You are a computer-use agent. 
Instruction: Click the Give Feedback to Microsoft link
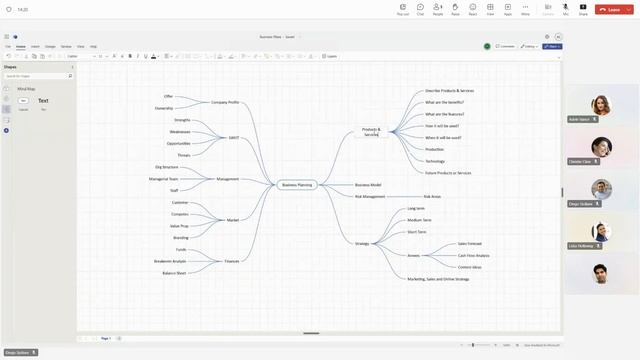click(542, 345)
